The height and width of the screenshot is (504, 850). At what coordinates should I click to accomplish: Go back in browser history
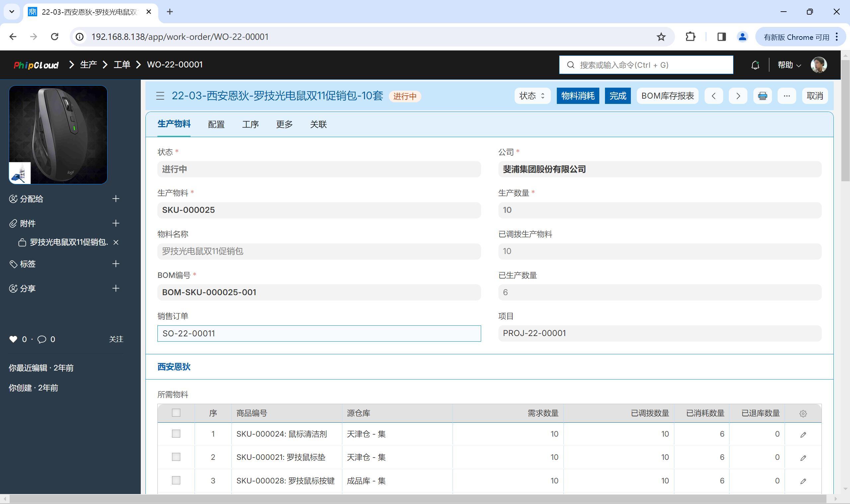tap(13, 37)
